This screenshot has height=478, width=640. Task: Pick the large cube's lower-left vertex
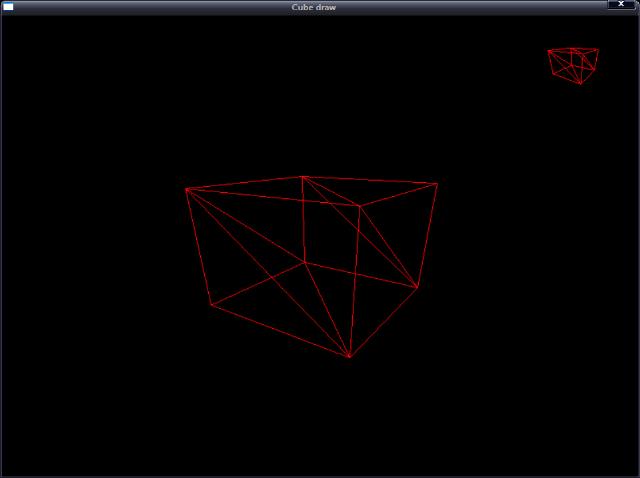point(211,305)
